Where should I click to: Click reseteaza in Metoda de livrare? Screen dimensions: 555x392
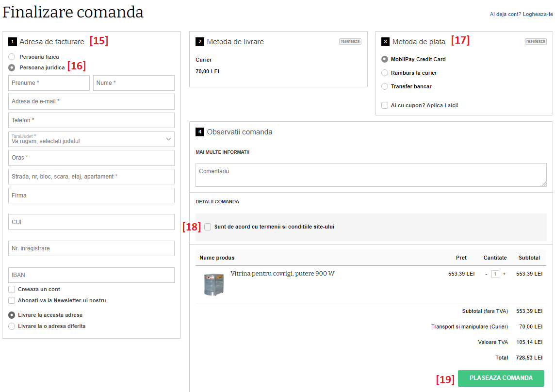click(x=350, y=41)
